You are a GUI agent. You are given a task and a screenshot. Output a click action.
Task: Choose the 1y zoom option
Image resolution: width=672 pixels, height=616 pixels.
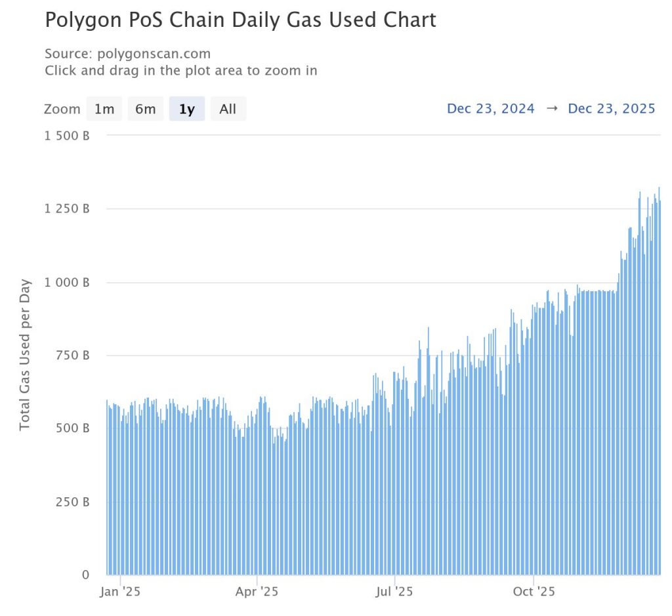point(187,109)
